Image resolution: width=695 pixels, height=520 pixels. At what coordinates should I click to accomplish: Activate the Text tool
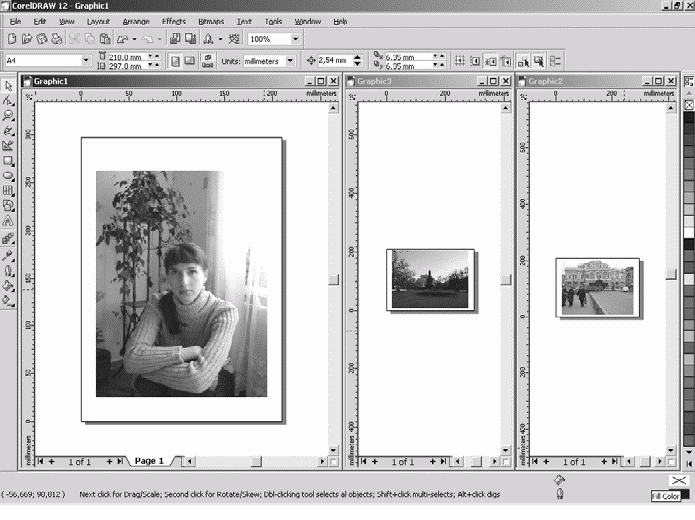tap(8, 220)
